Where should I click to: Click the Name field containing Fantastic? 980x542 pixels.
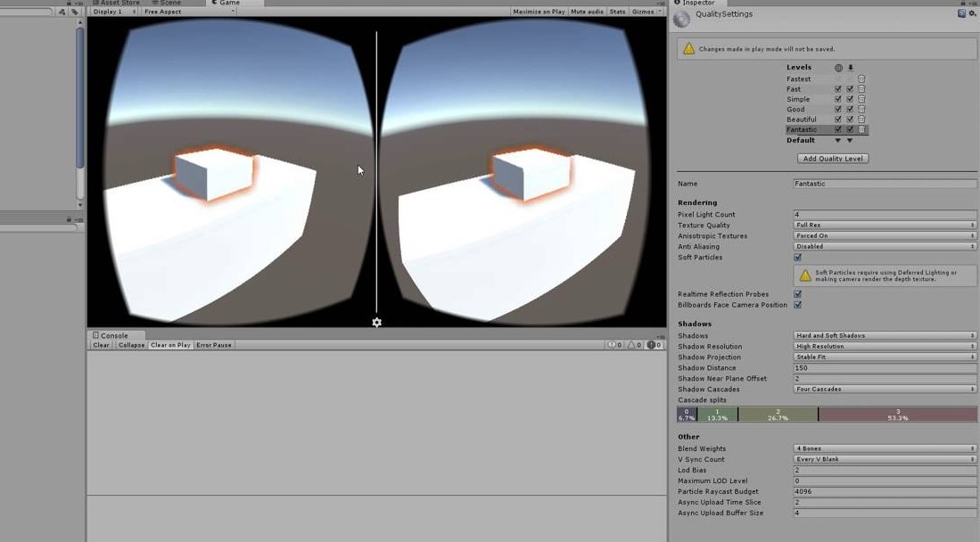click(885, 184)
